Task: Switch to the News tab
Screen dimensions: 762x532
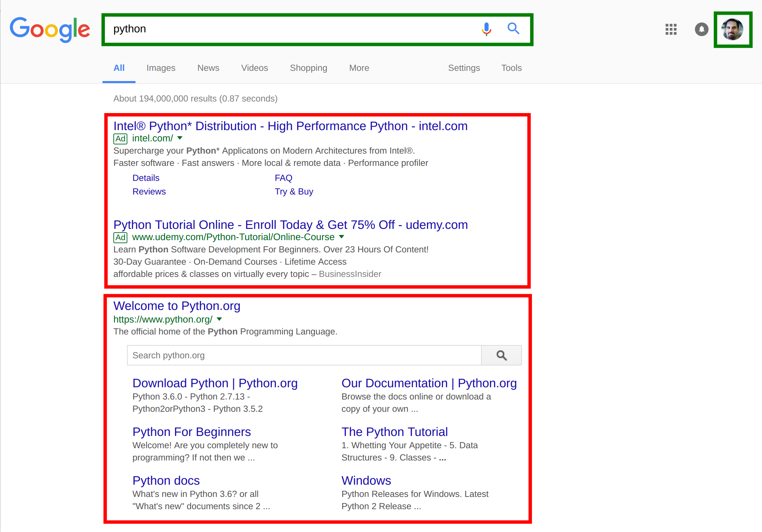Action: [x=208, y=68]
